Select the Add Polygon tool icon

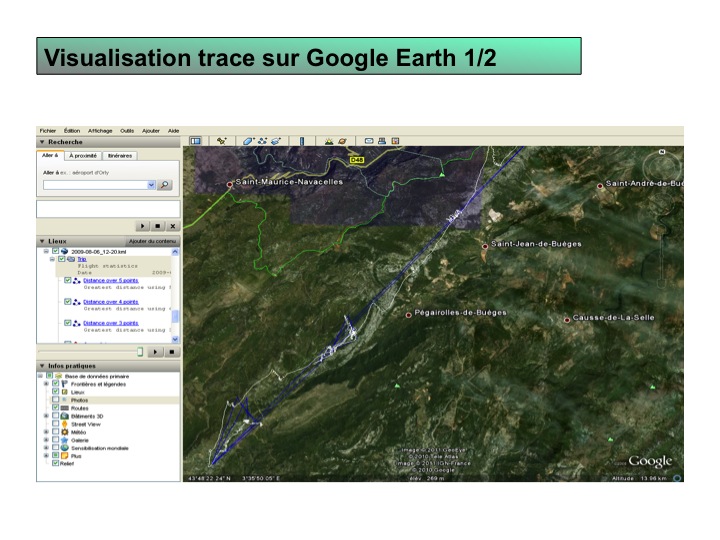point(248,141)
